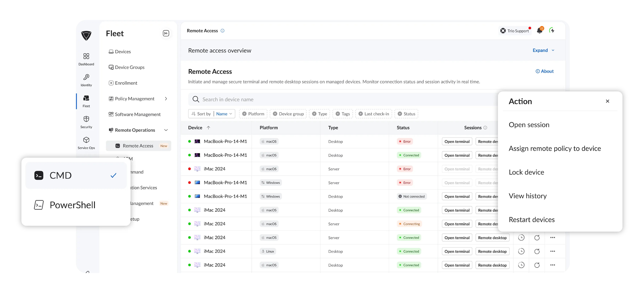Click the Linux platform tag
This screenshot has height=293, width=644.
(x=268, y=252)
